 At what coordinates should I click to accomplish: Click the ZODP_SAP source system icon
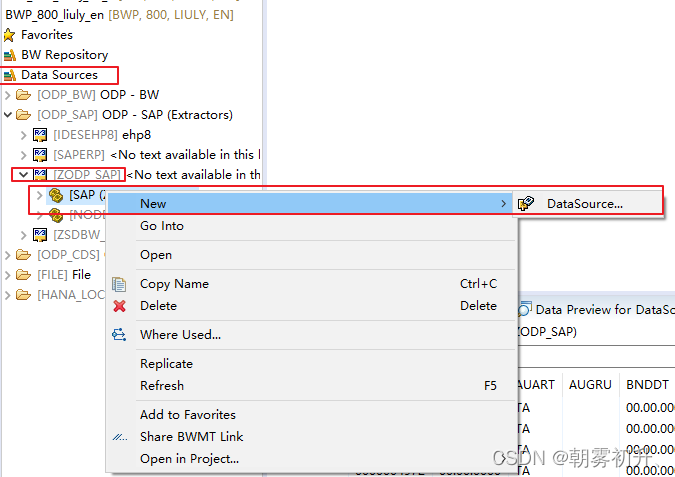[40, 175]
